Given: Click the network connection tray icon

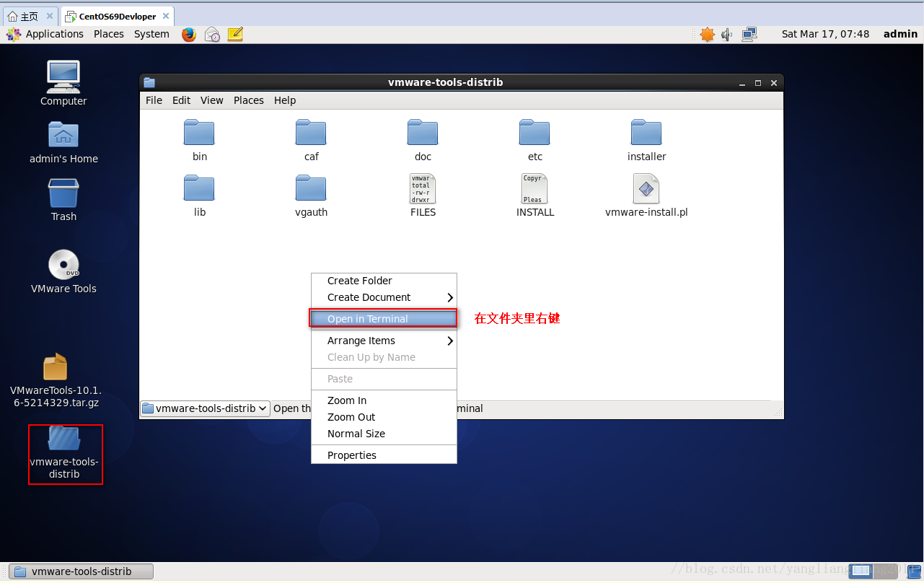Looking at the screenshot, I should tap(749, 34).
